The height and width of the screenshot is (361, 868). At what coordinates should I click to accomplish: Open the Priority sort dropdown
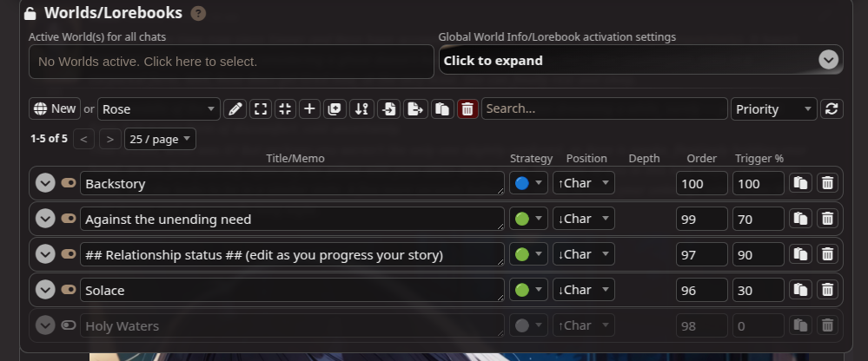coord(774,109)
